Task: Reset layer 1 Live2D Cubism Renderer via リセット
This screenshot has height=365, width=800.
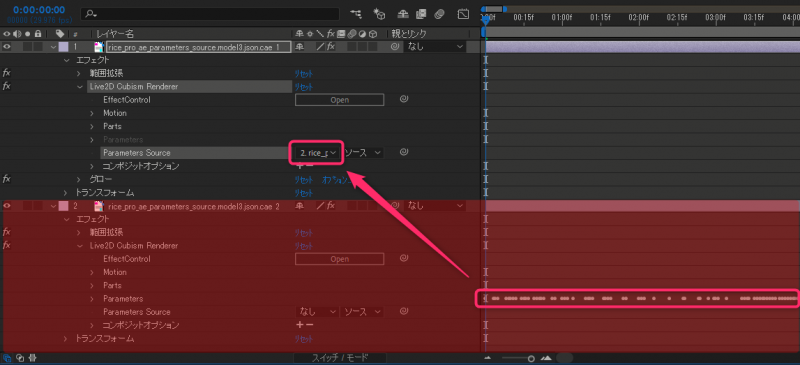Action: point(304,87)
